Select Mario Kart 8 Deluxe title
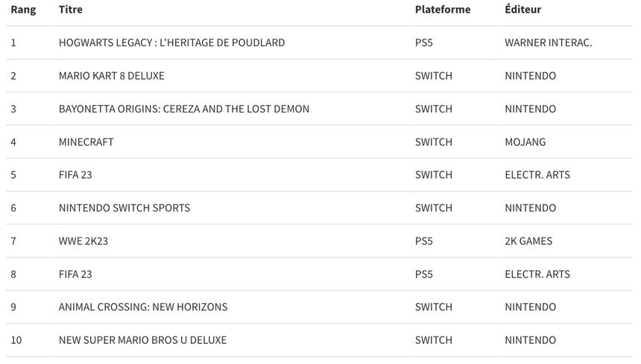Viewport: 641px width, 364px height. 111,76
